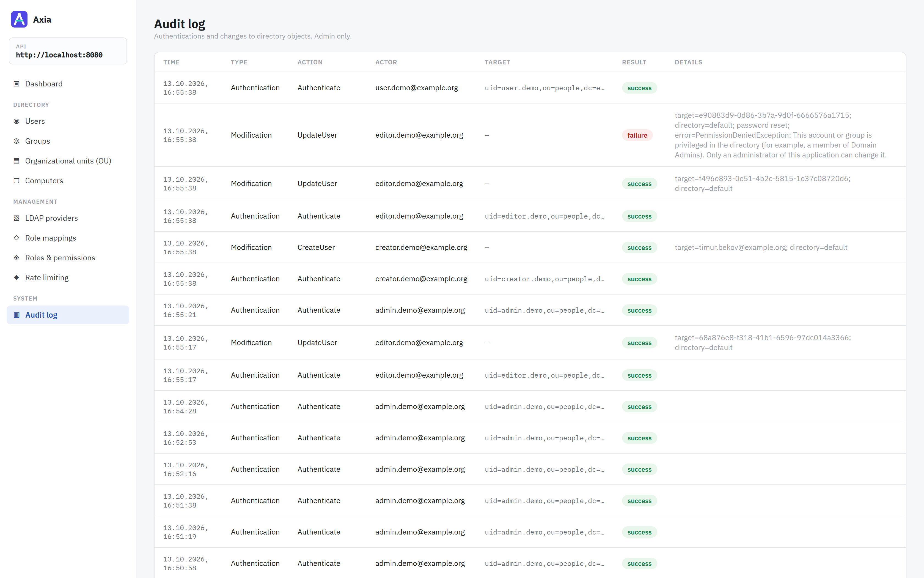Image resolution: width=924 pixels, height=578 pixels.
Task: Go to Role mappings
Action: (x=68, y=238)
